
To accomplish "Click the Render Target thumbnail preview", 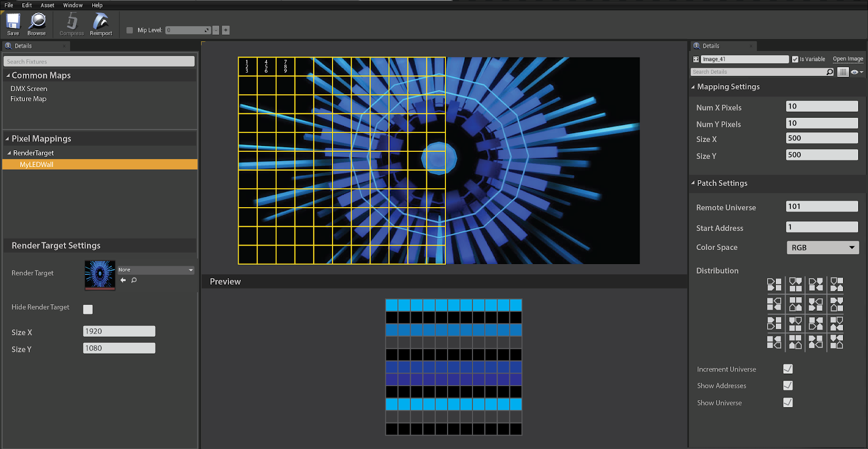I will pyautogui.click(x=100, y=274).
